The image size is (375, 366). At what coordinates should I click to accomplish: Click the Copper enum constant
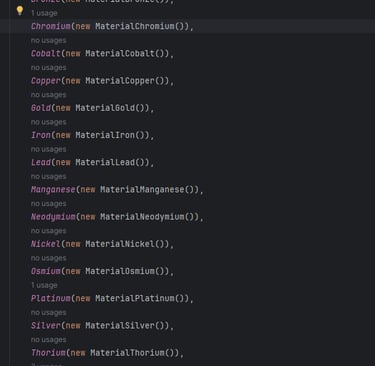pos(46,81)
